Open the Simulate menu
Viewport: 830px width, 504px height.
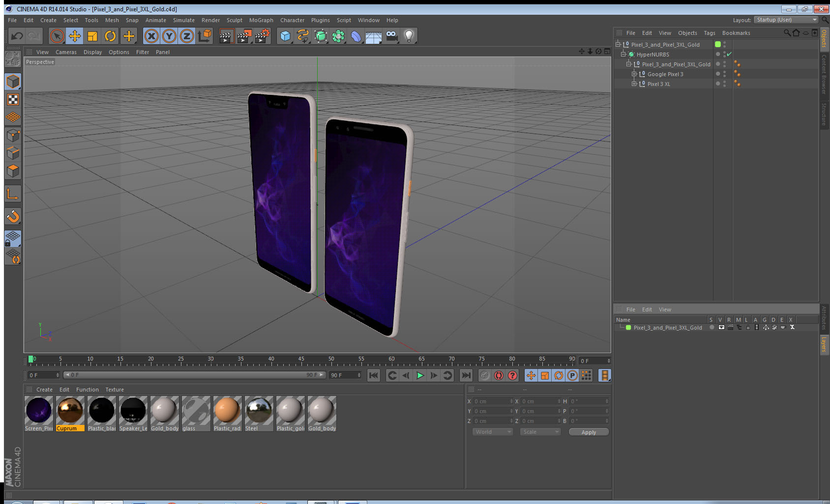point(184,20)
